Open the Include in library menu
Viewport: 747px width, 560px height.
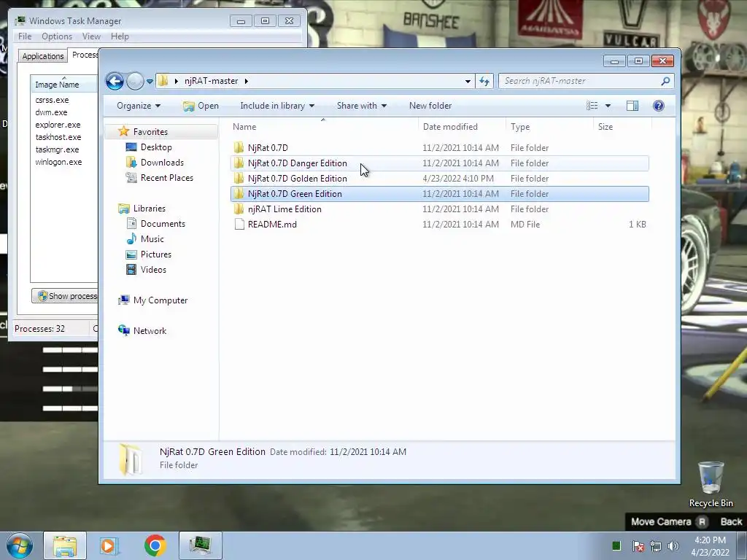point(277,106)
